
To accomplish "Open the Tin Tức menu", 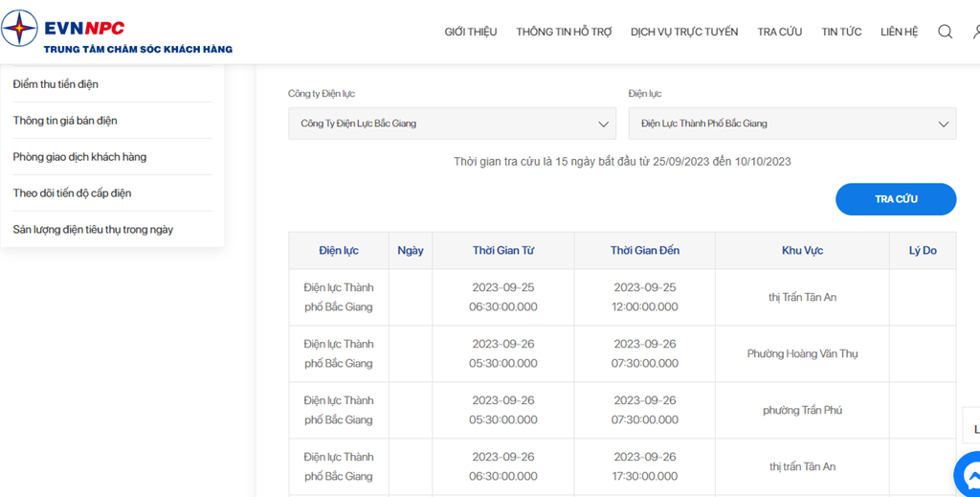I will pos(841,32).
